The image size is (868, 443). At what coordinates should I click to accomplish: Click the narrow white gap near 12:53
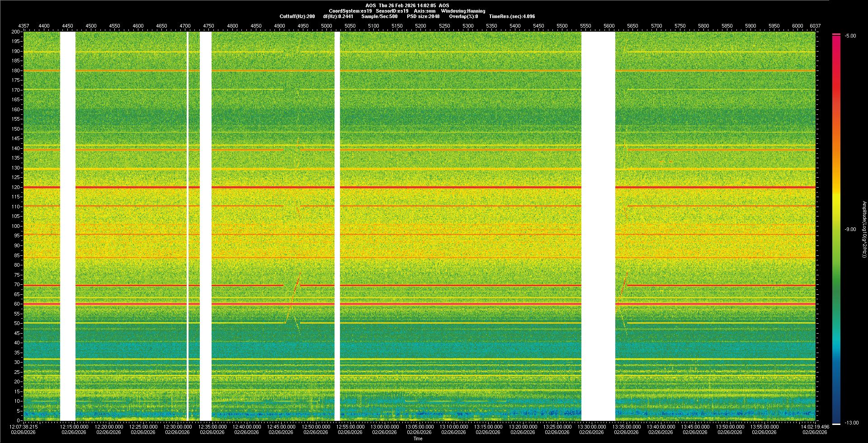(x=337, y=226)
